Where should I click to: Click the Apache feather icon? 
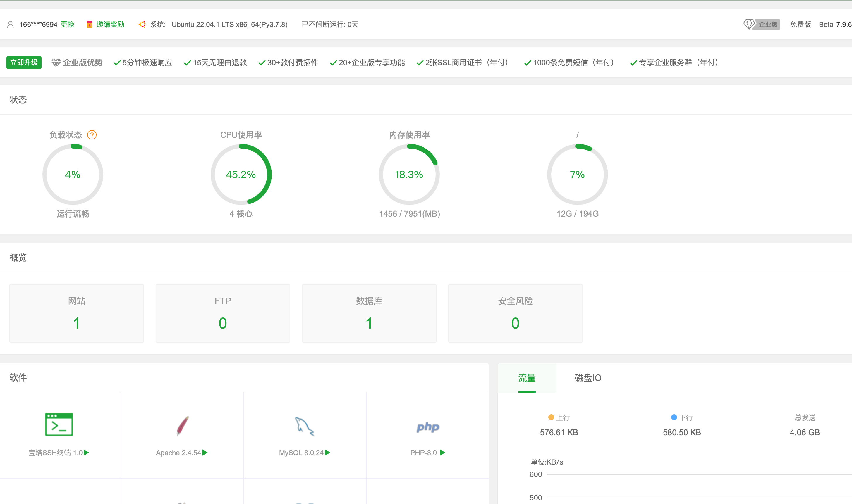coord(183,426)
